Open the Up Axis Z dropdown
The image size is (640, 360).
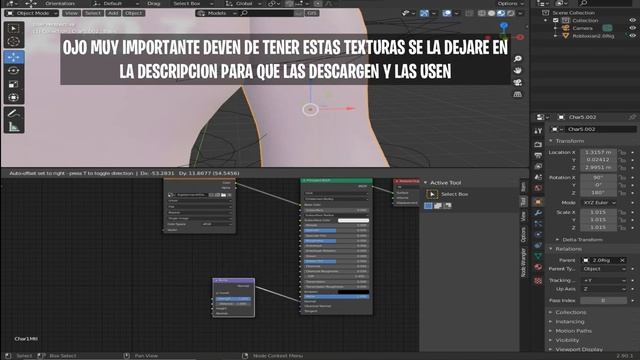(x=603, y=289)
